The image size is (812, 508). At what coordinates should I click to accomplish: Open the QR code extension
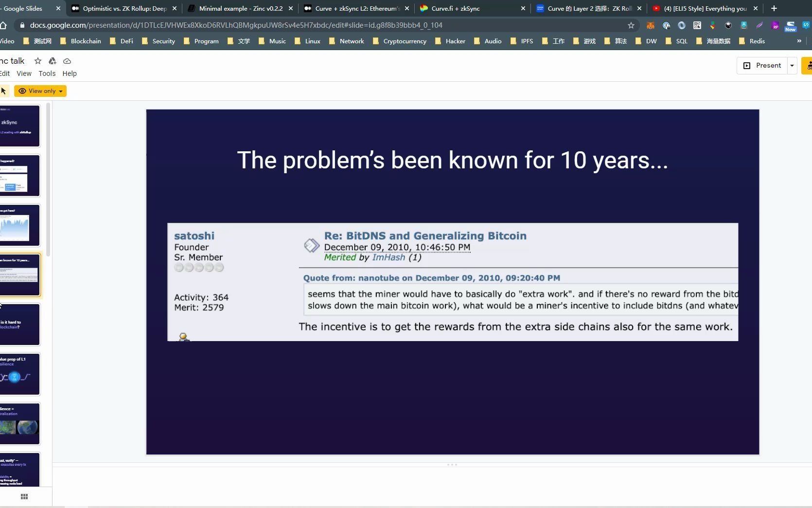coord(697,25)
